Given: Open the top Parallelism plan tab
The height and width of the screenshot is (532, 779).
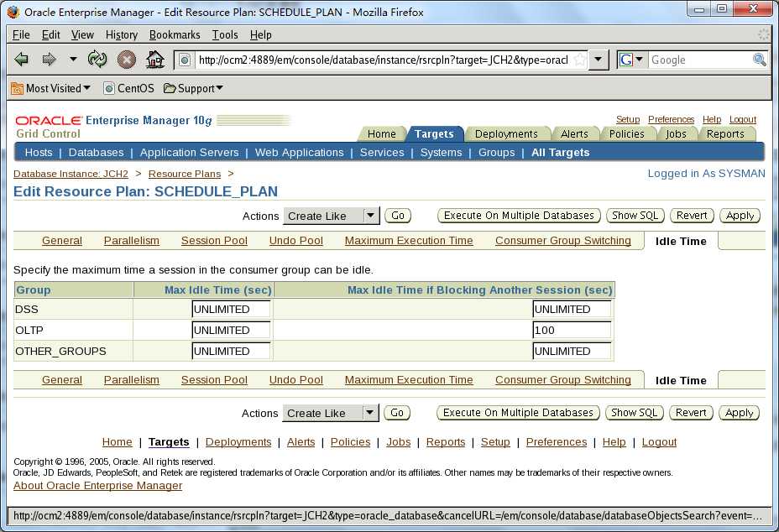Looking at the screenshot, I should pyautogui.click(x=131, y=241).
